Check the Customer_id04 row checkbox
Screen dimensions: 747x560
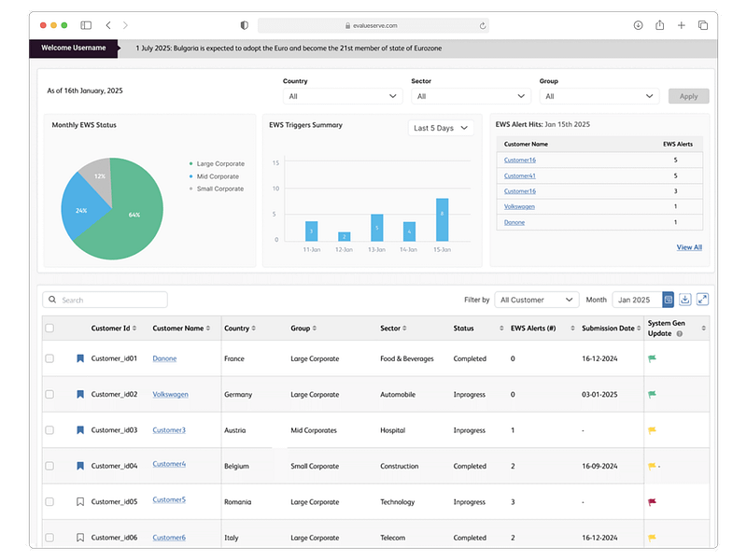[50, 466]
